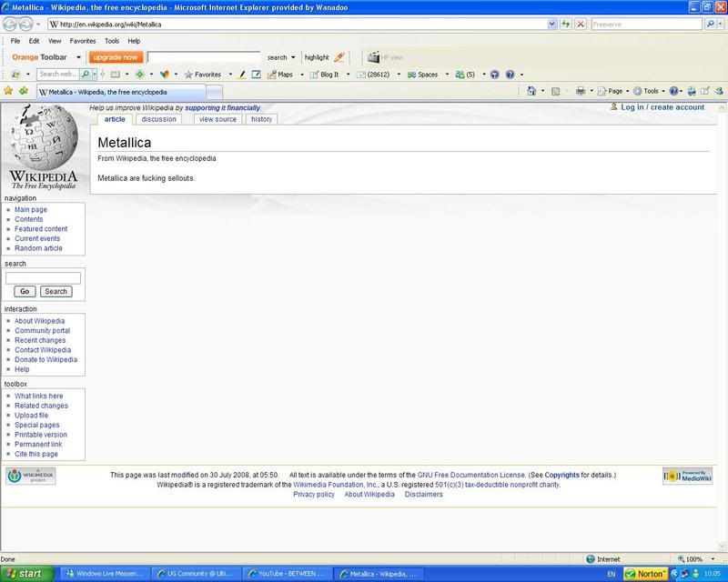Open the view source tab
This screenshot has height=582, width=728.
pyautogui.click(x=217, y=119)
